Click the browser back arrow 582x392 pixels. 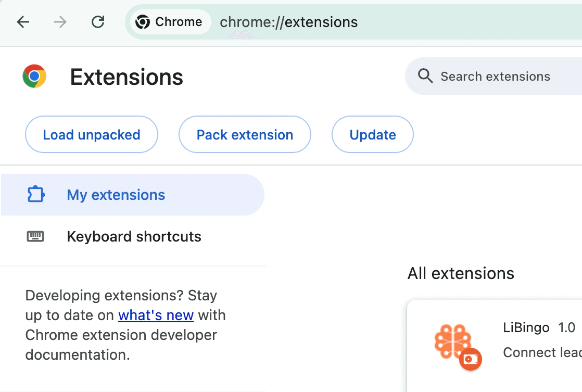23,22
